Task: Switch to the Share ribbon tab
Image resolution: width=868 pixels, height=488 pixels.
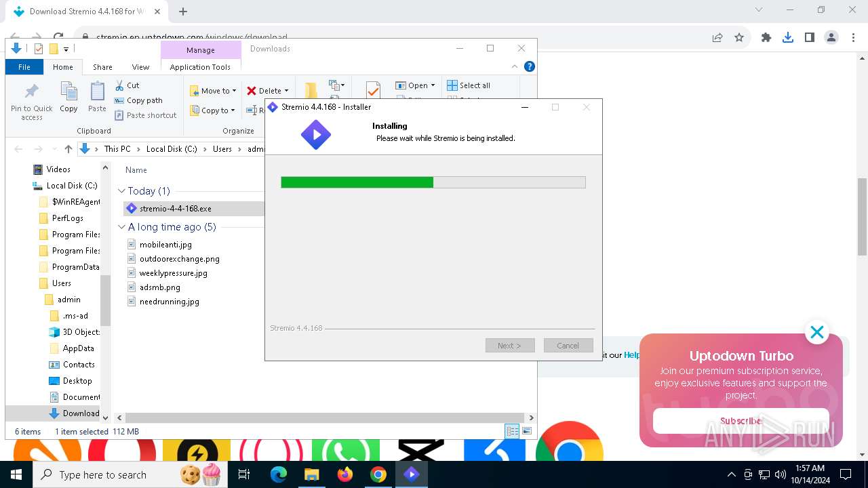Action: pyautogui.click(x=102, y=67)
